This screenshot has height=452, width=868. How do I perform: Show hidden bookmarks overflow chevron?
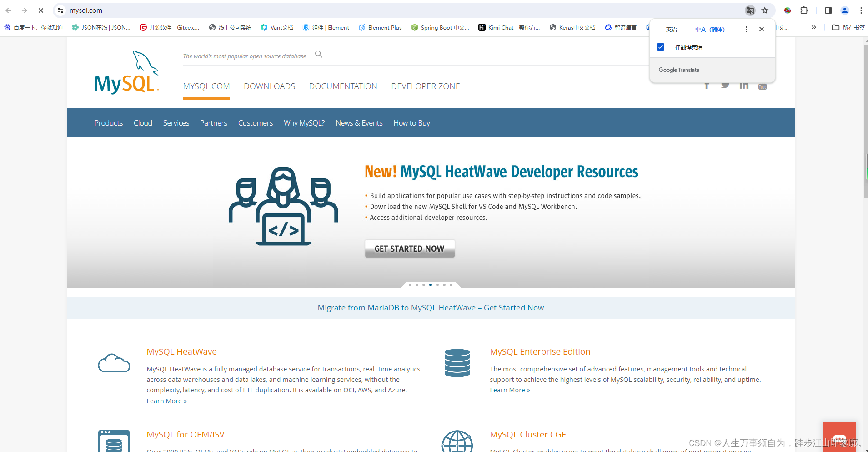point(813,27)
